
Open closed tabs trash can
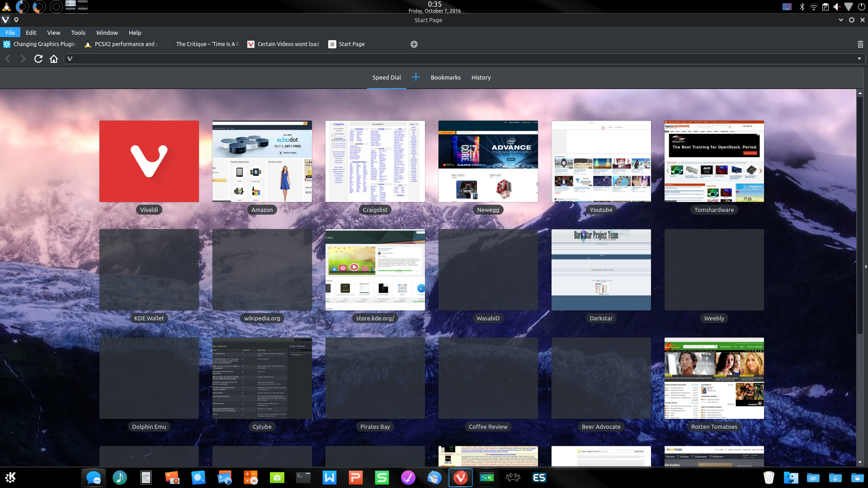(860, 44)
